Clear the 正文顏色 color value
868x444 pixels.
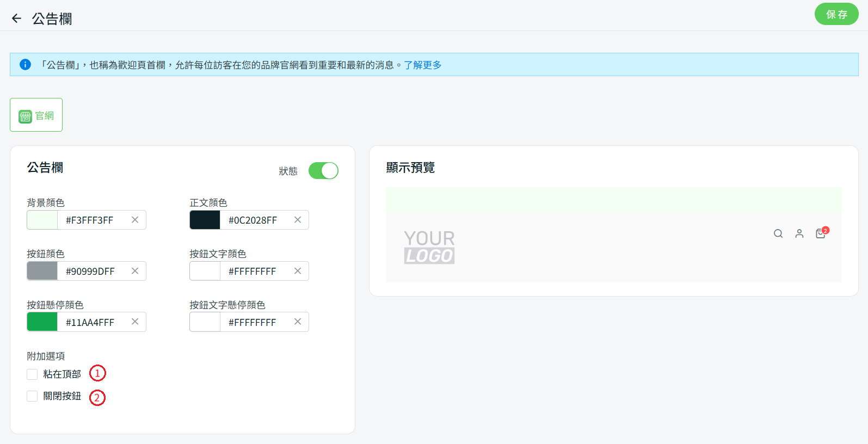click(298, 220)
